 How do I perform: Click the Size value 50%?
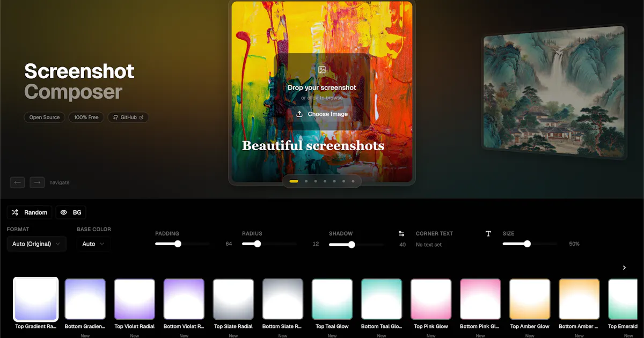point(574,244)
